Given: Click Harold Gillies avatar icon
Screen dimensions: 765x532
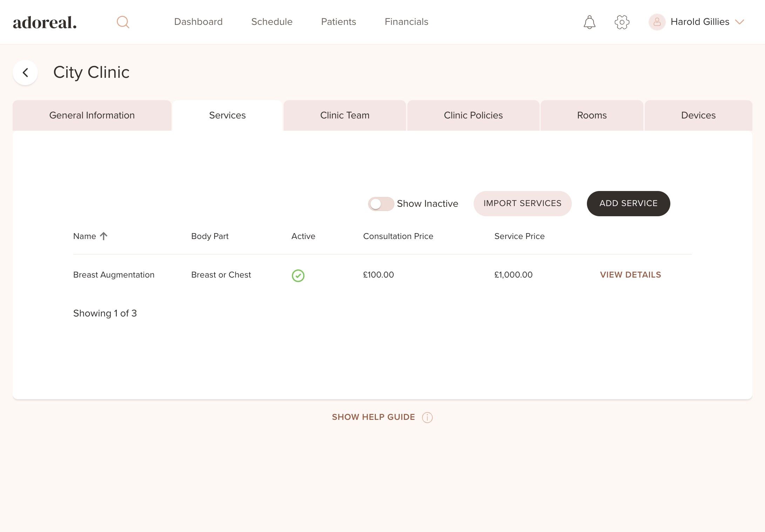Looking at the screenshot, I should point(657,22).
